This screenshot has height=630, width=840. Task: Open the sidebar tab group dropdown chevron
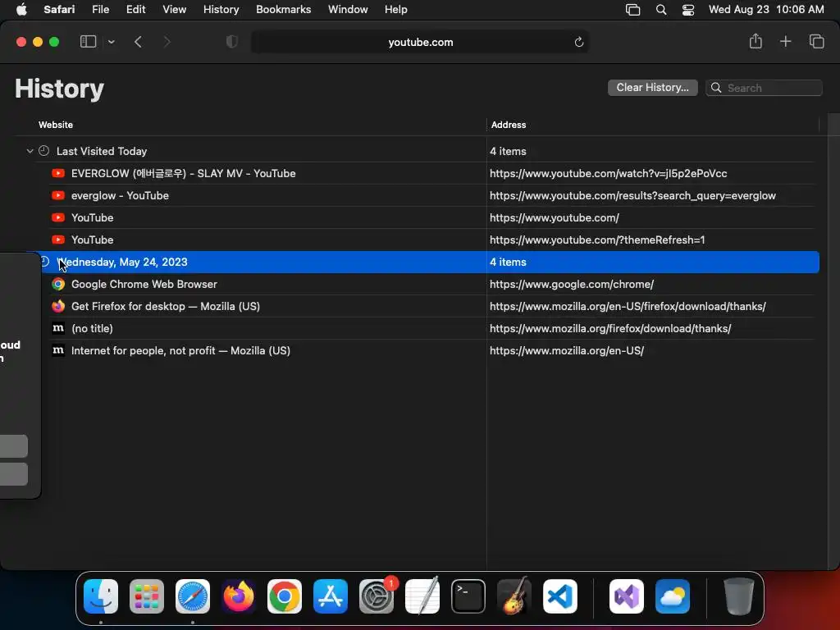(x=111, y=42)
